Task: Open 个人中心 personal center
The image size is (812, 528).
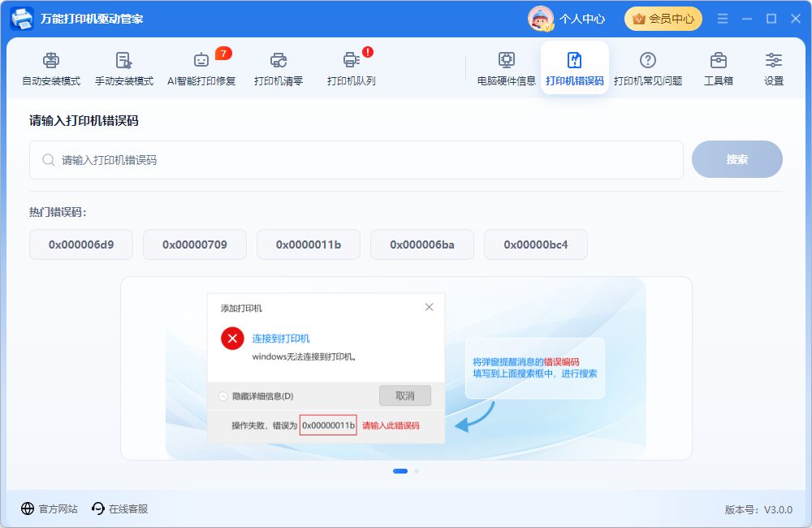Action: tap(582, 19)
